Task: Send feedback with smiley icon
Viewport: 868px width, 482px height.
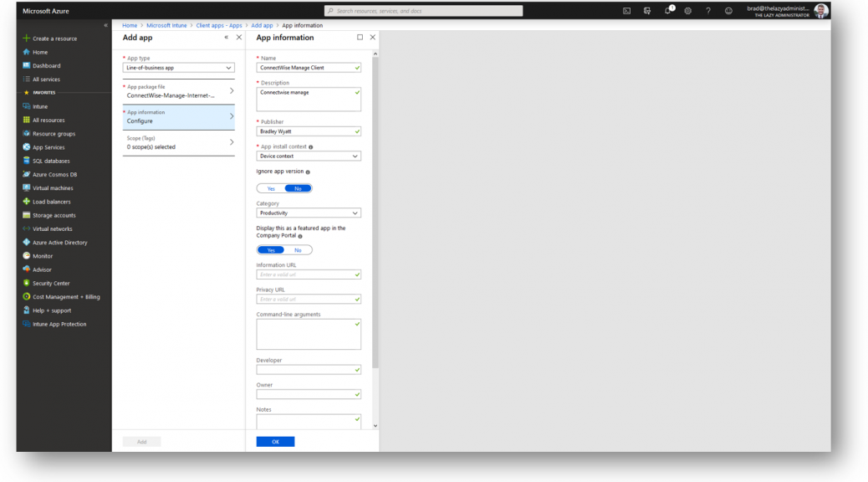Action: pyautogui.click(x=728, y=11)
